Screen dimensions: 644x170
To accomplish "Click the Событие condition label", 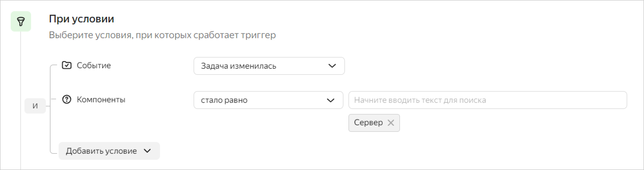I will pyautogui.click(x=94, y=65).
